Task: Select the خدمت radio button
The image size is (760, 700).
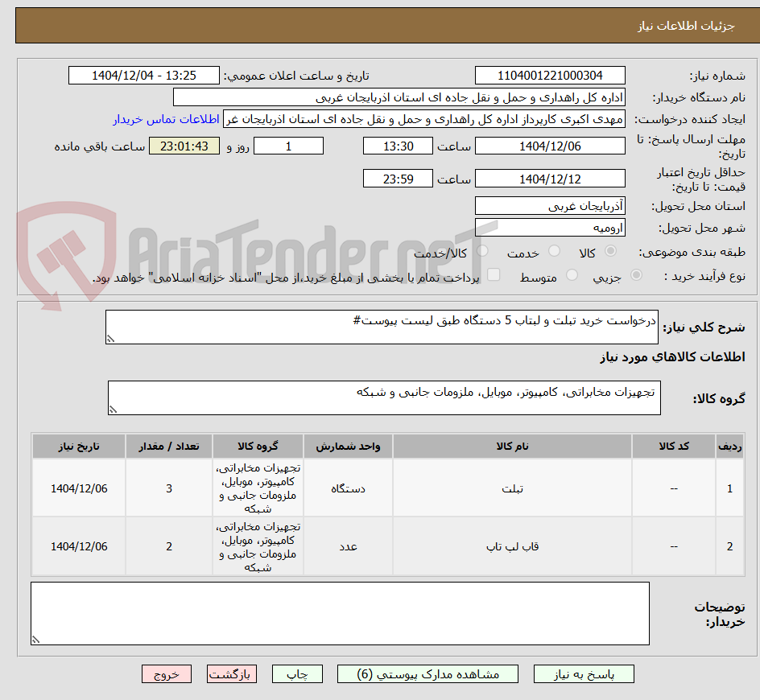Action: 554,251
